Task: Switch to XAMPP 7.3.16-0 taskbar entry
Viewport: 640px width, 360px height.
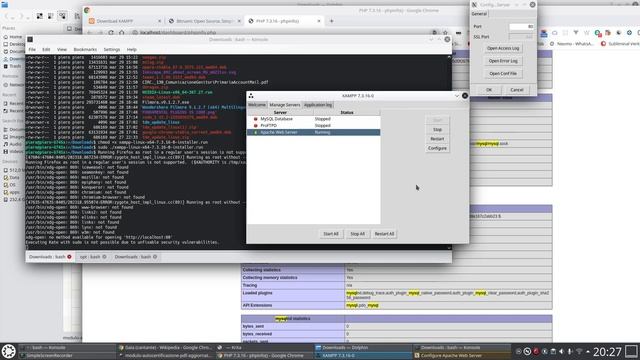Action: [363, 356]
